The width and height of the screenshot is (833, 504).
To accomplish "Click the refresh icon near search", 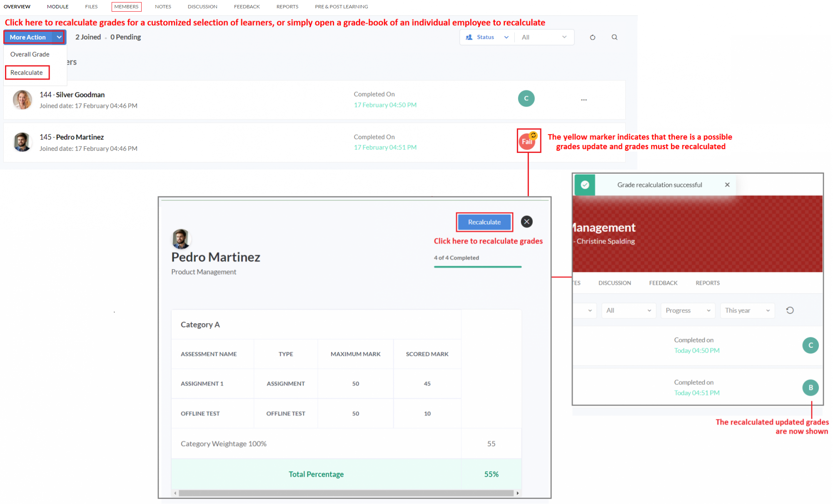I will click(x=593, y=37).
